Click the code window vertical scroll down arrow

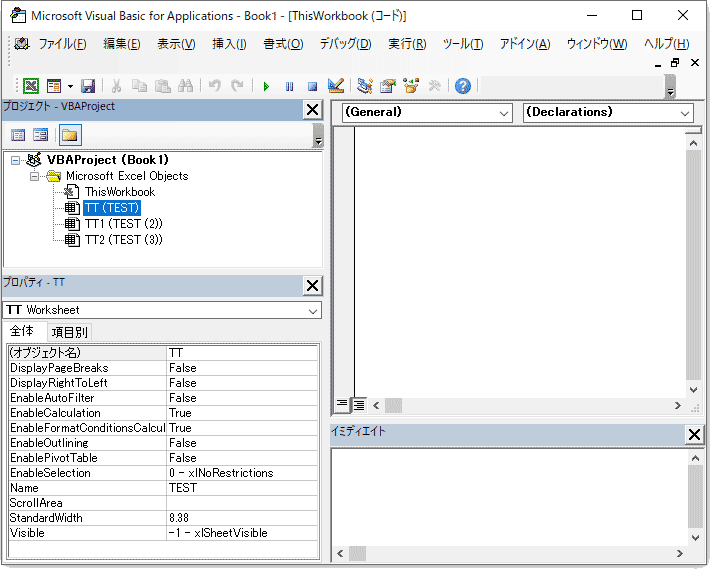693,390
